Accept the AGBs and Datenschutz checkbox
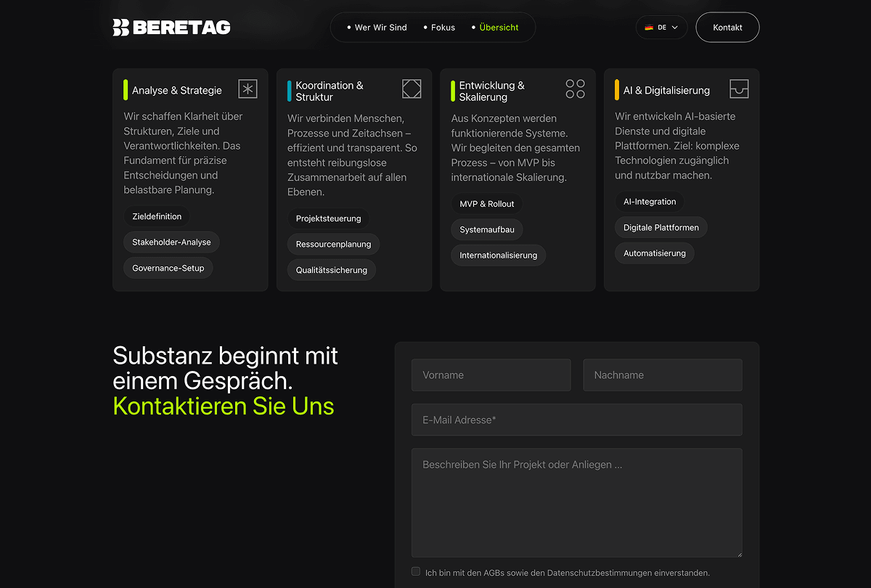 (416, 571)
